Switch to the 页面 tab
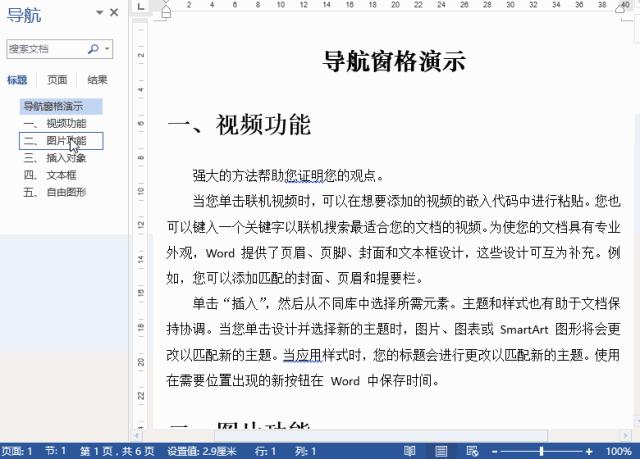Screen dimensions: 640x459 tap(57, 80)
